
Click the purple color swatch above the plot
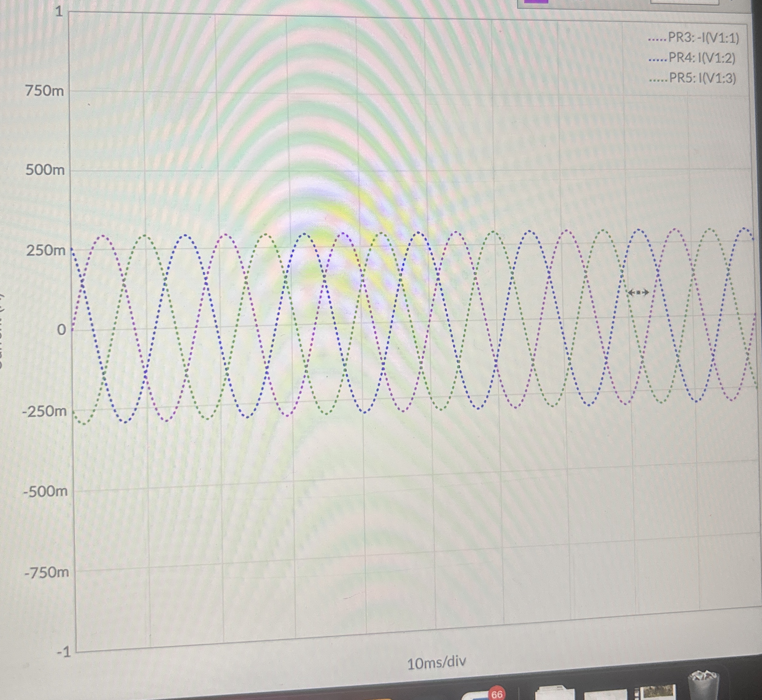(x=536, y=2)
